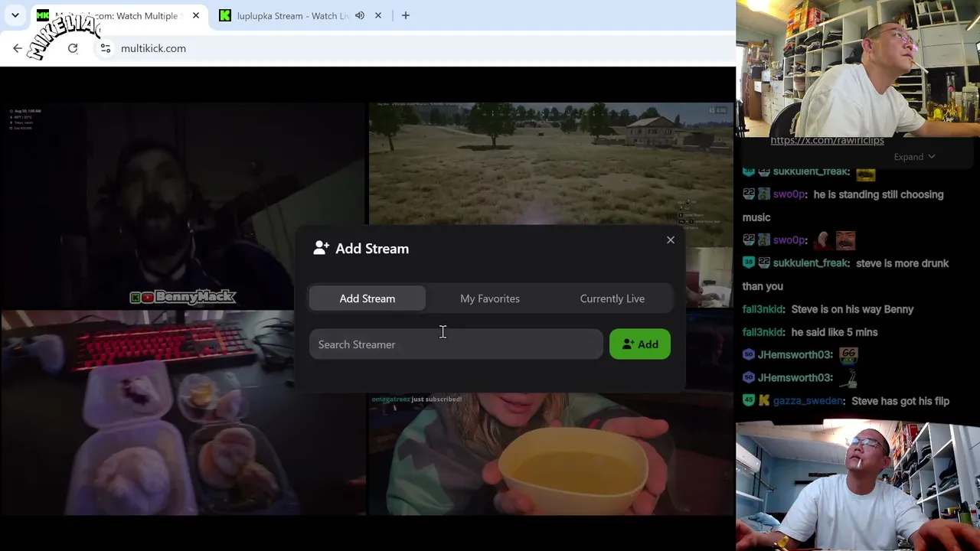Switch to the luplupka Stream tab
980x551 pixels.
(292, 16)
